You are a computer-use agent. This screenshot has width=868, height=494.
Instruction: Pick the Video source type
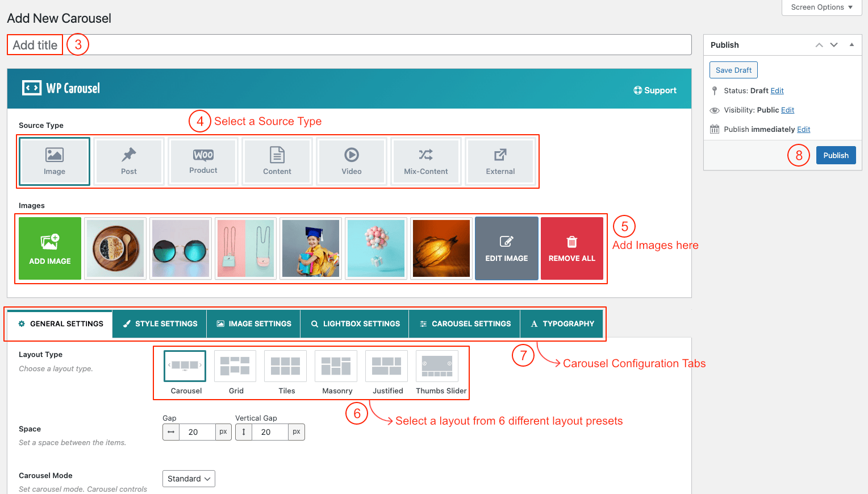tap(352, 161)
